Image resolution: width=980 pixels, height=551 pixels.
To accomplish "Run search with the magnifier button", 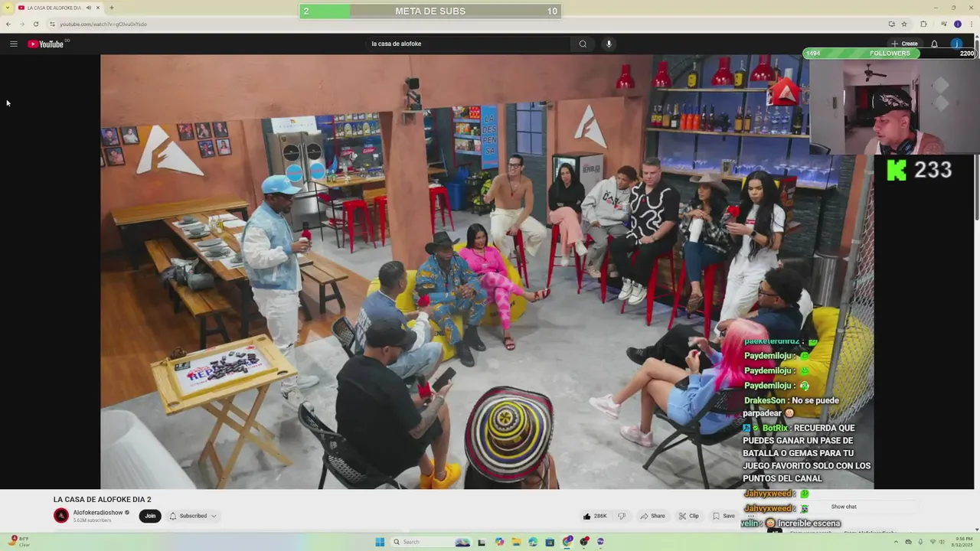I will (x=583, y=44).
